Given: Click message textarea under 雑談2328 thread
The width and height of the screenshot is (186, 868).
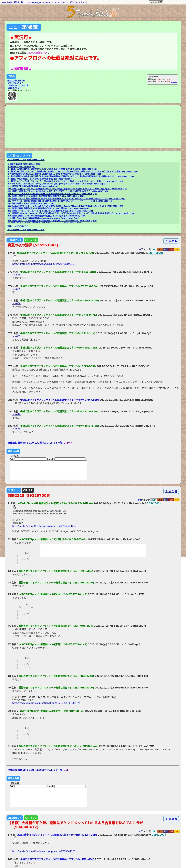Looking at the screenshot, I should pos(49,797).
